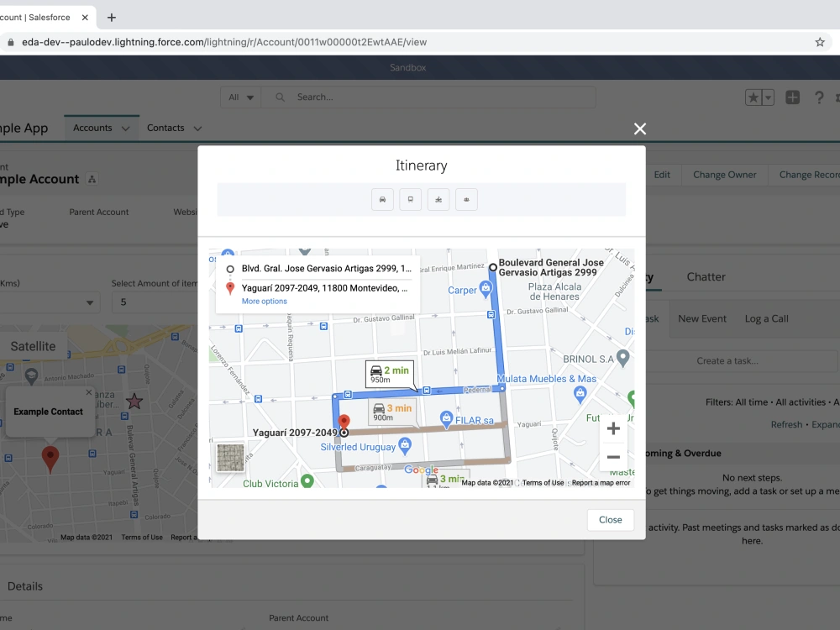Click the account hierarchy icon
The image size is (840, 630).
(x=92, y=180)
